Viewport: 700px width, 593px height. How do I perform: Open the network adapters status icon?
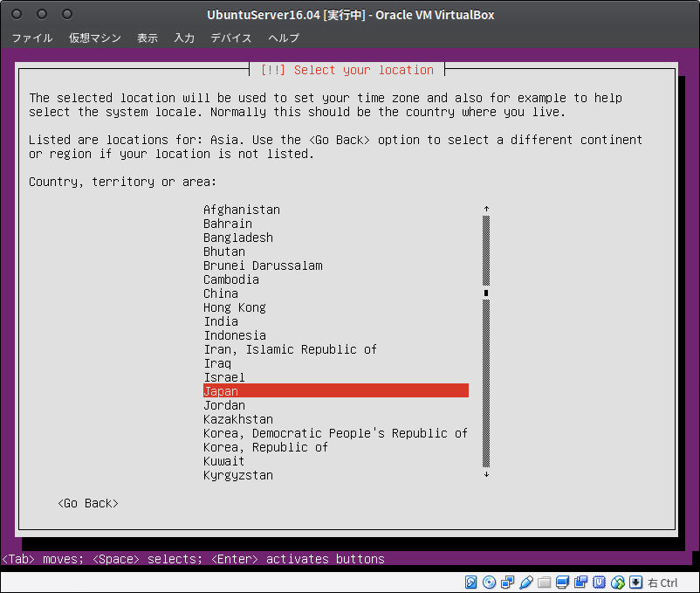(508, 583)
